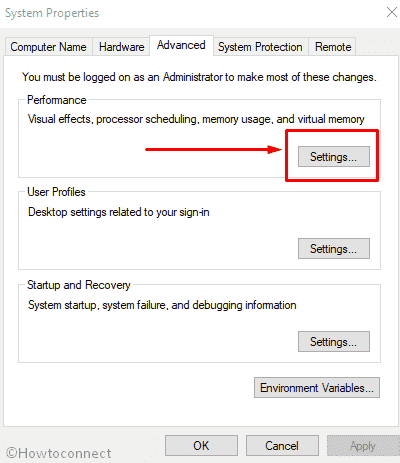The image size is (400, 463).
Task: Close the System Properties window
Action: click(392, 12)
